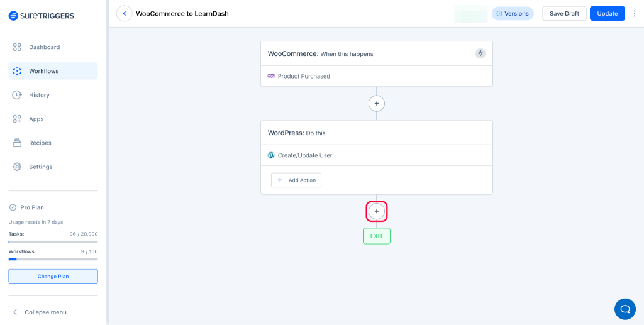644x325 pixels.
Task: Add step between WooCommerce and WordPress
Action: pyautogui.click(x=377, y=103)
